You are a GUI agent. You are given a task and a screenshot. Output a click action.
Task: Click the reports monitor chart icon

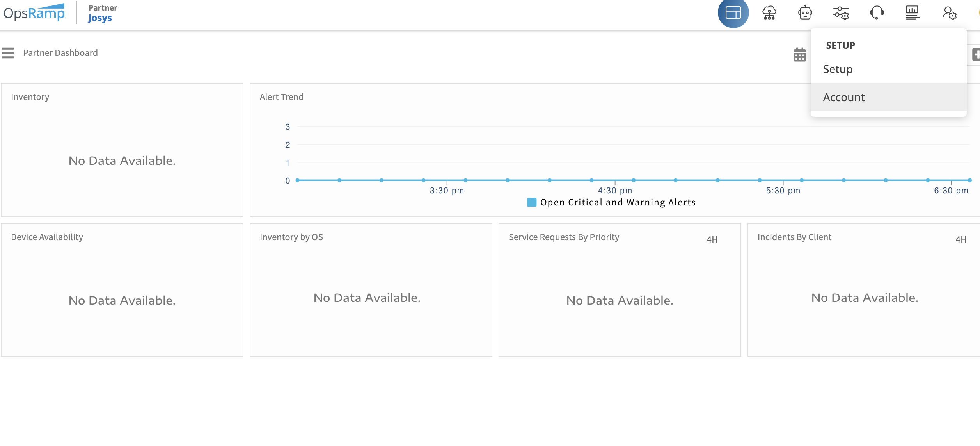[912, 13]
